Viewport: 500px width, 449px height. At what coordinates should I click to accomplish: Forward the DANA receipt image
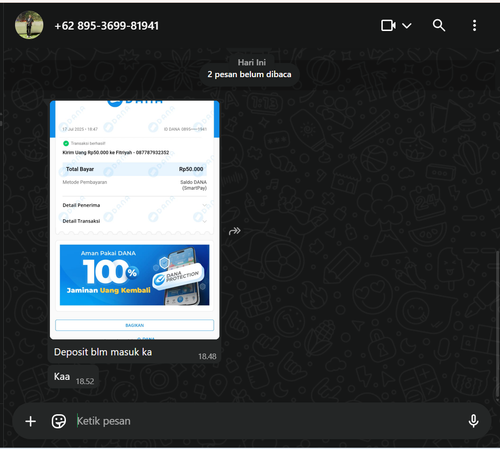235,231
